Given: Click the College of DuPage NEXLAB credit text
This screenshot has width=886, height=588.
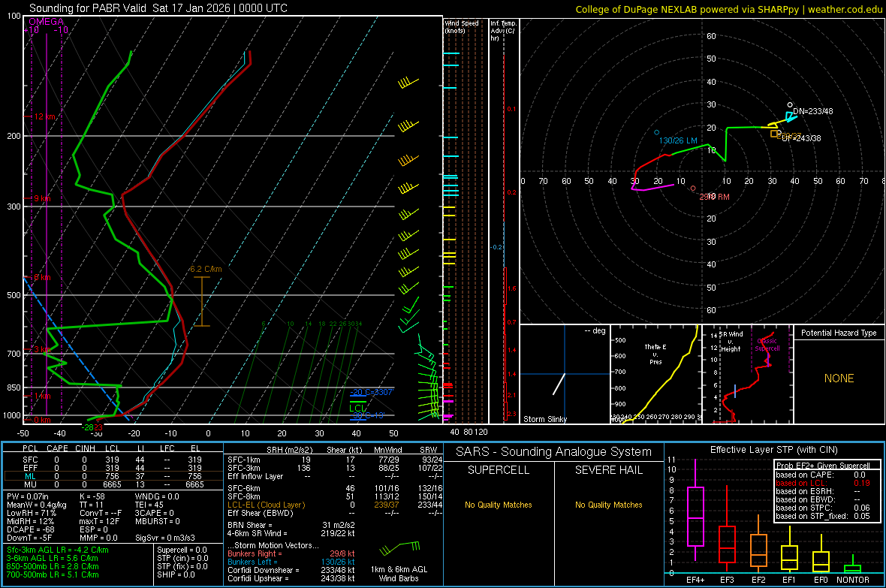Looking at the screenshot, I should pos(728,9).
